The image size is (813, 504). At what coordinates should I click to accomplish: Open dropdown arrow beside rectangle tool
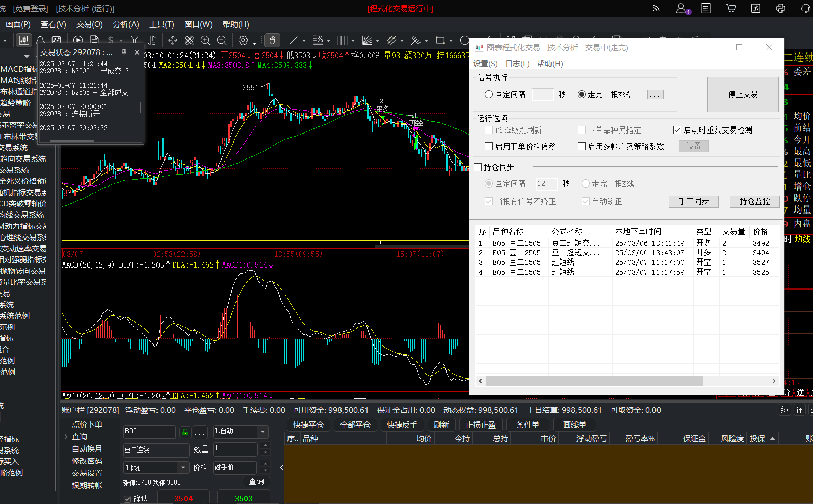(451, 41)
